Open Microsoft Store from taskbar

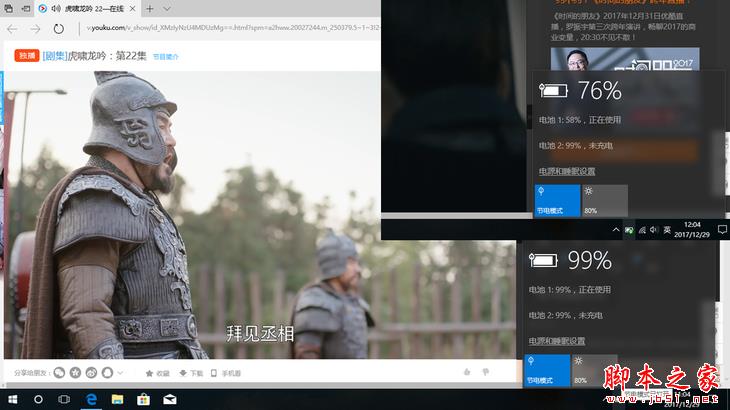point(143,399)
